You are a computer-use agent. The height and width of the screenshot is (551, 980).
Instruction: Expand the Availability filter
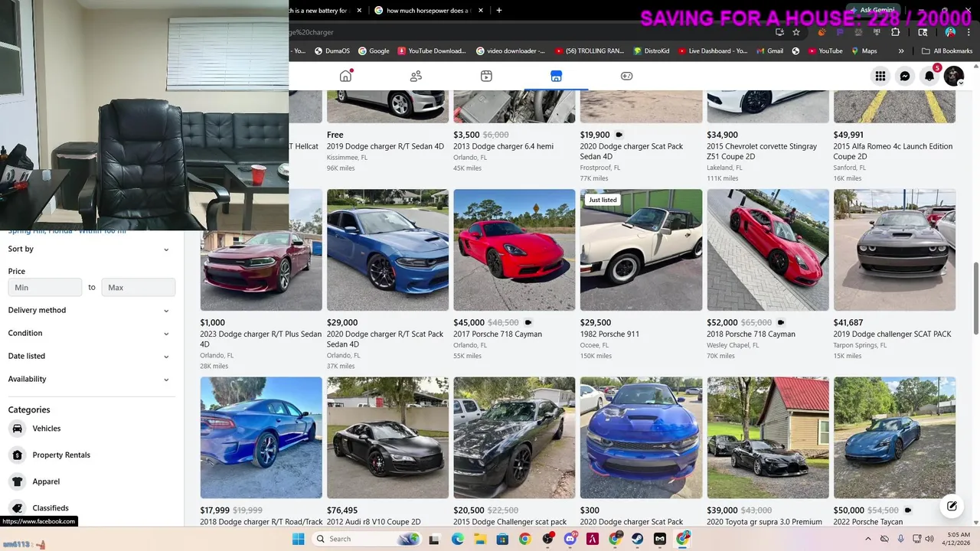89,379
